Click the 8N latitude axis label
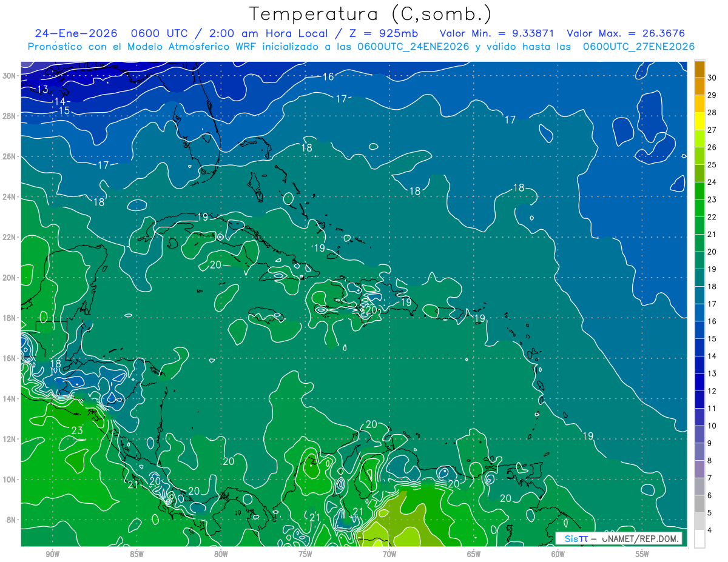 click(12, 520)
